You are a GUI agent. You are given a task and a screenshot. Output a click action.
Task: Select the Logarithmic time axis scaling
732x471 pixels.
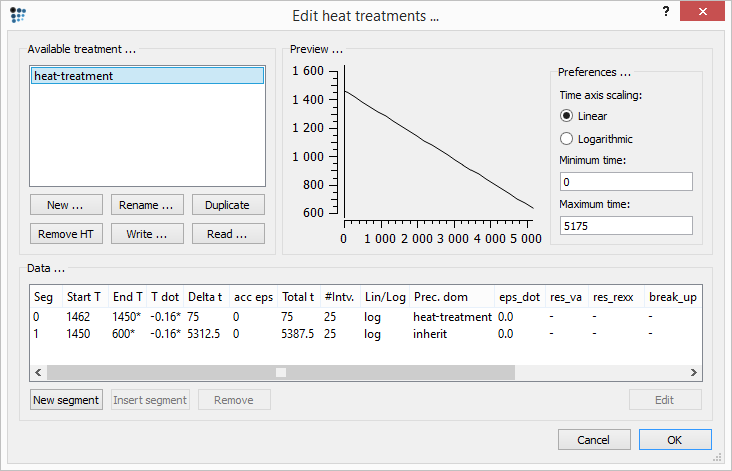tap(567, 139)
